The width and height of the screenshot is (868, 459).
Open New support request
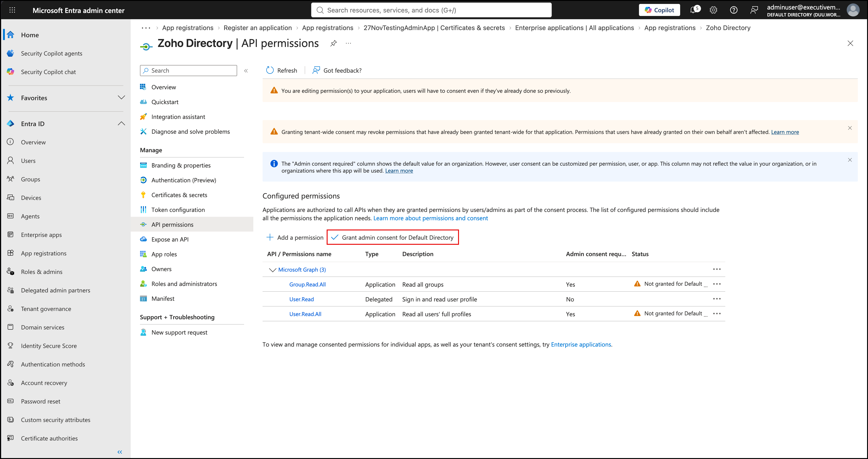coord(179,333)
